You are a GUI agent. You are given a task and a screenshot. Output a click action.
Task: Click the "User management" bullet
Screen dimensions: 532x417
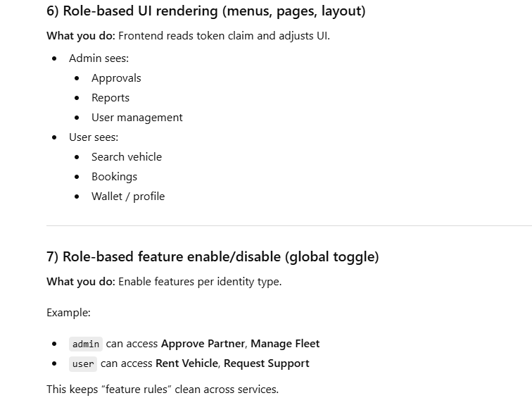coord(137,118)
